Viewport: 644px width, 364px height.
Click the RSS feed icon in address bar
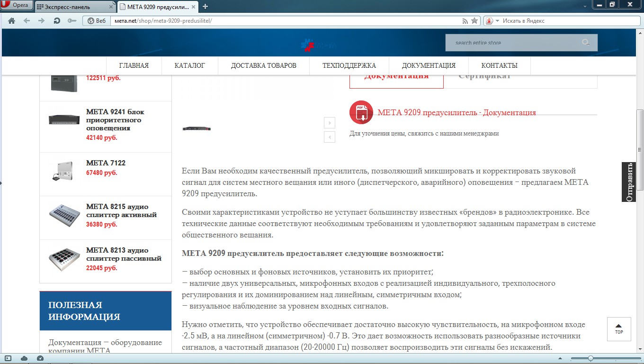[465, 21]
